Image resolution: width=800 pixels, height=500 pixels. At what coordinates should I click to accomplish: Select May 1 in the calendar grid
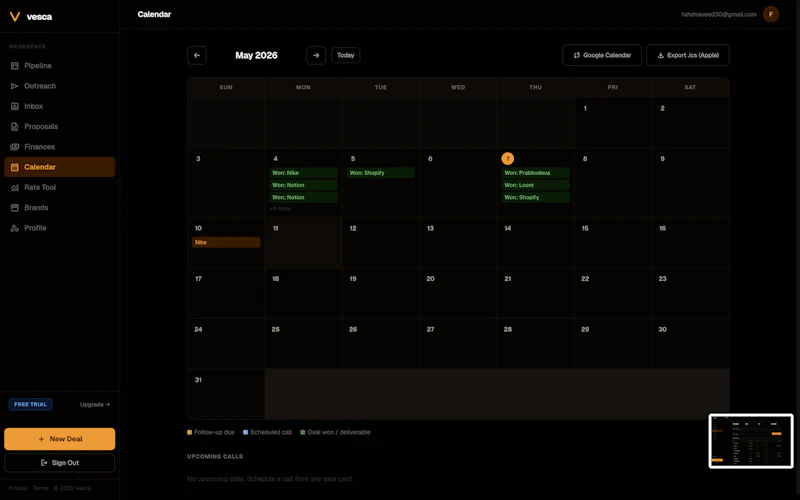[613, 122]
